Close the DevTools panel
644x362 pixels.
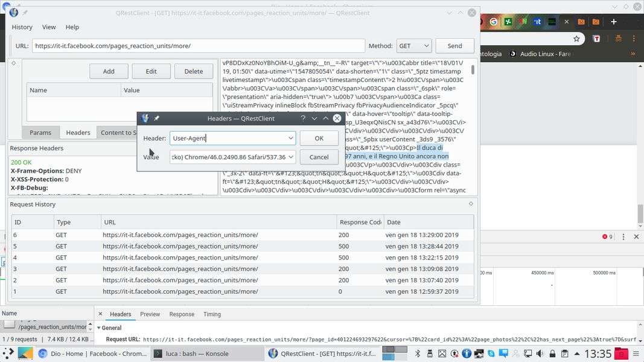click(636, 237)
